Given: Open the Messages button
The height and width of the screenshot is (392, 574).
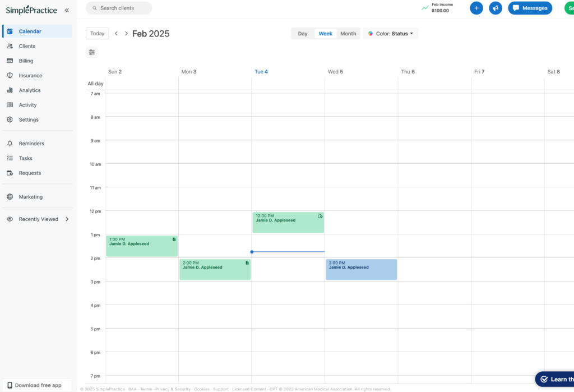Looking at the screenshot, I should (x=530, y=8).
